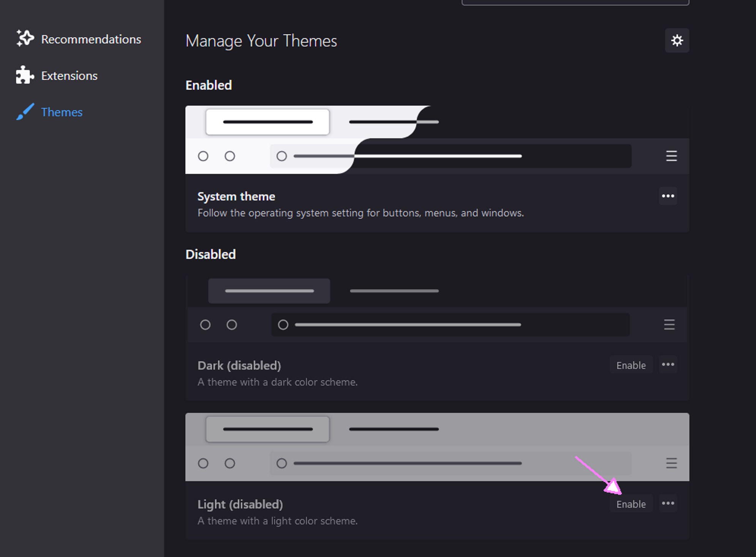The width and height of the screenshot is (756, 557).
Task: Click the System theme title text
Action: (x=236, y=196)
